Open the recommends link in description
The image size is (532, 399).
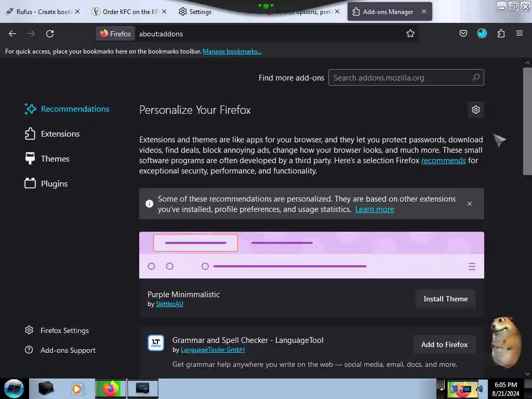(444, 160)
